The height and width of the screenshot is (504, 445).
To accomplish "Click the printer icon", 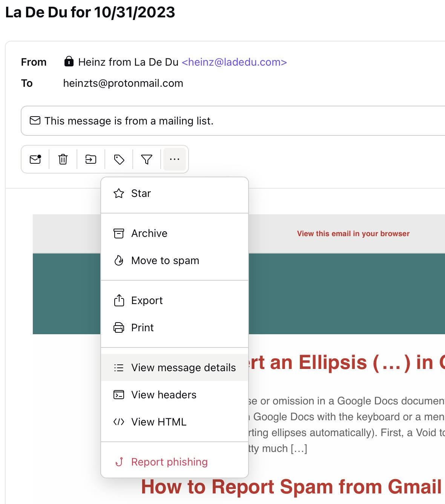I will click(x=119, y=327).
